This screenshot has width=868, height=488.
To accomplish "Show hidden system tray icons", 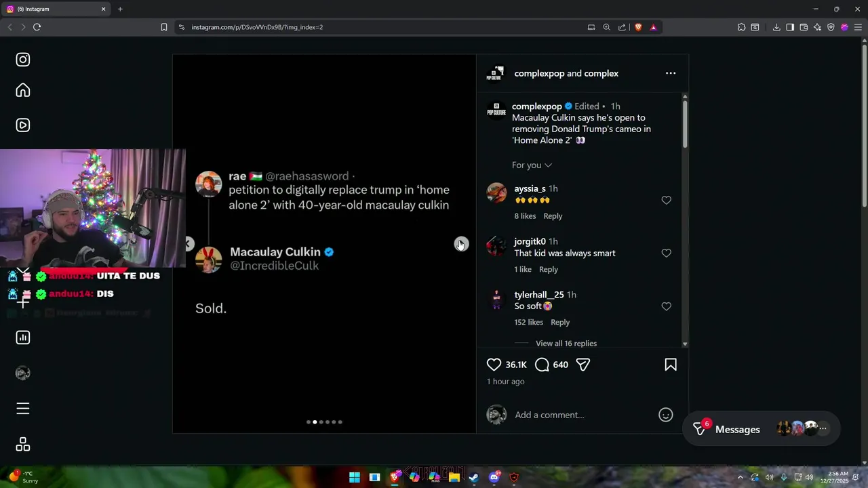I will 741,477.
